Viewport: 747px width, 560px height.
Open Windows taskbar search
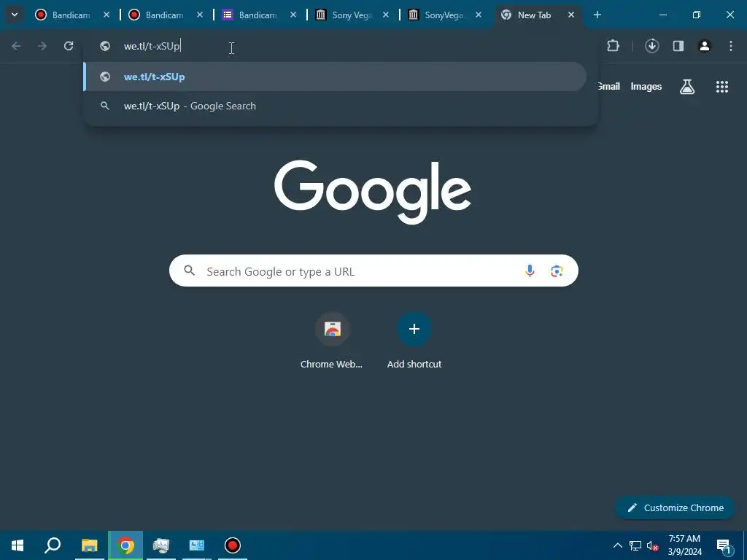tap(53, 545)
